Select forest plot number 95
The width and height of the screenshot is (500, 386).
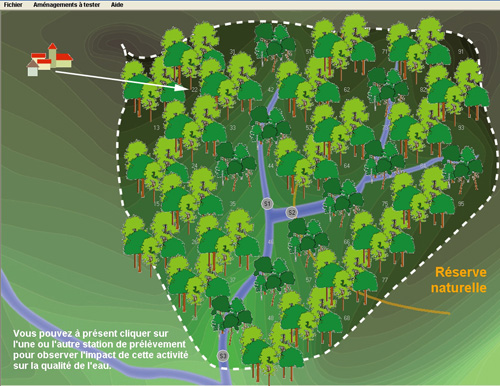click(x=461, y=203)
